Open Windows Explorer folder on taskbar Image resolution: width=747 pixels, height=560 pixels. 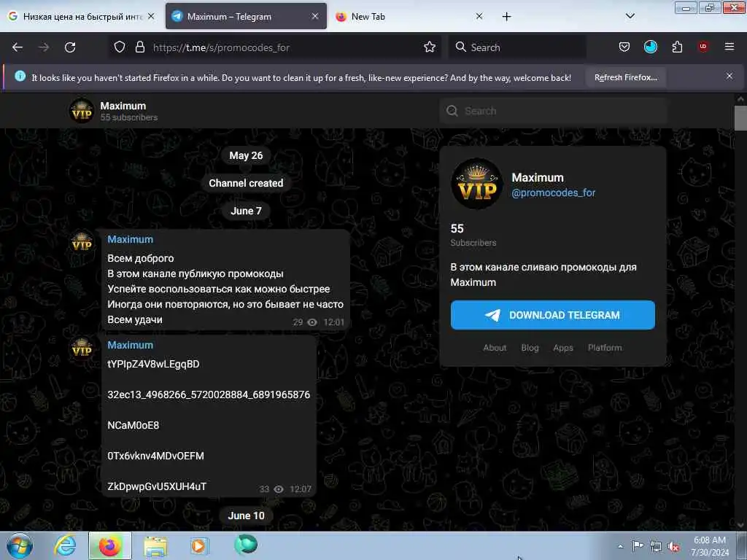155,546
